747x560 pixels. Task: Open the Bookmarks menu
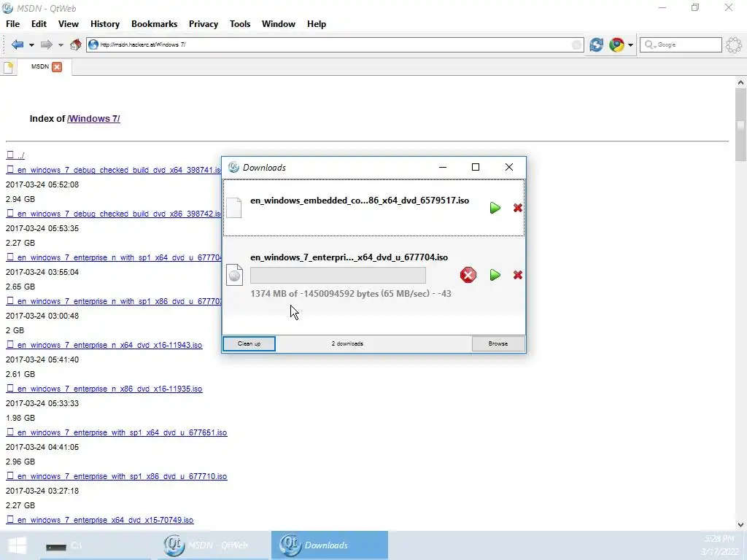[x=155, y=24]
